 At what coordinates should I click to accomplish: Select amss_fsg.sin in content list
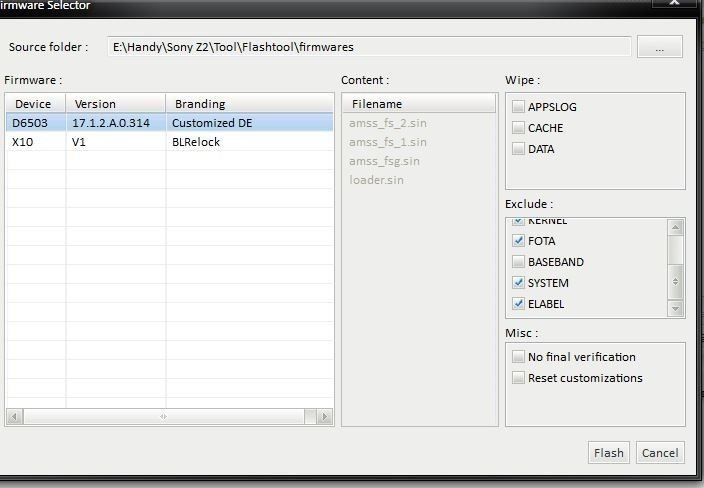tap(384, 161)
